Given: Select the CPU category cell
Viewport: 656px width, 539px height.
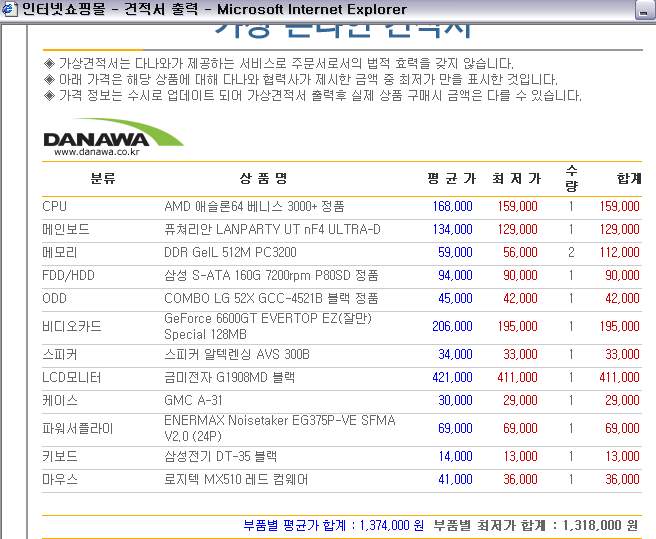Looking at the screenshot, I should click(x=54, y=206).
